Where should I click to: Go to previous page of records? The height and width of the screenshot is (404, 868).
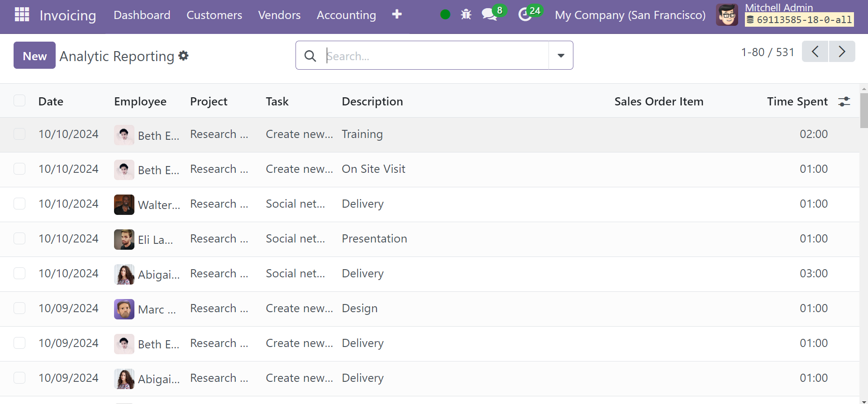pos(815,52)
